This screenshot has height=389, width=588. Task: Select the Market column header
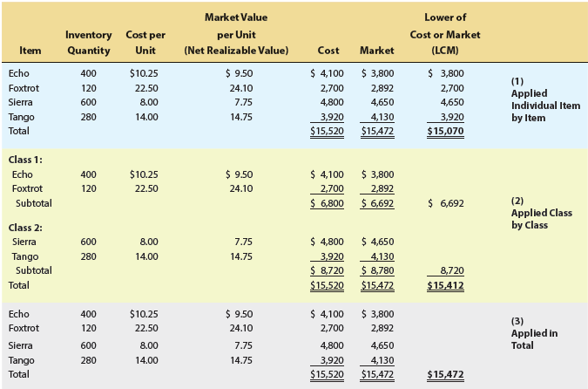click(x=377, y=51)
